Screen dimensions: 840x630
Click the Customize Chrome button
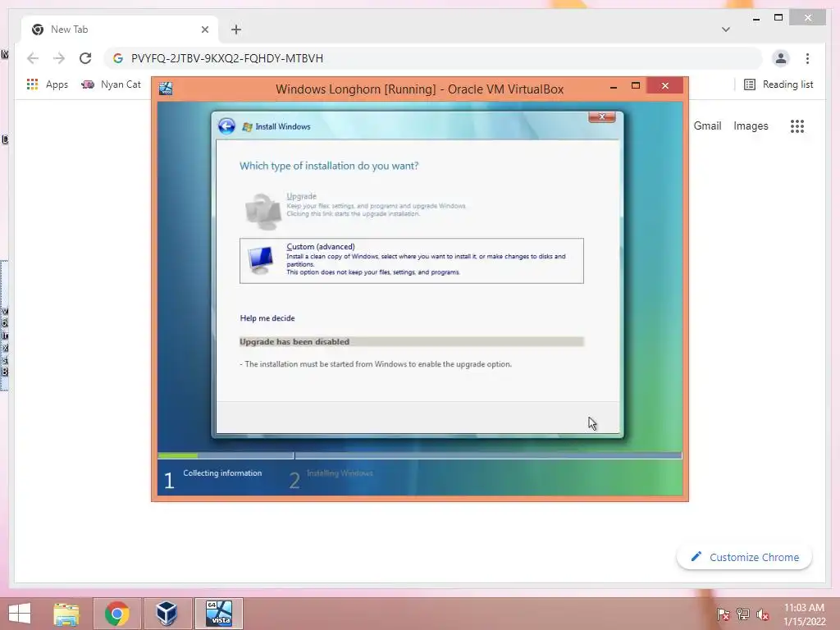tap(744, 557)
